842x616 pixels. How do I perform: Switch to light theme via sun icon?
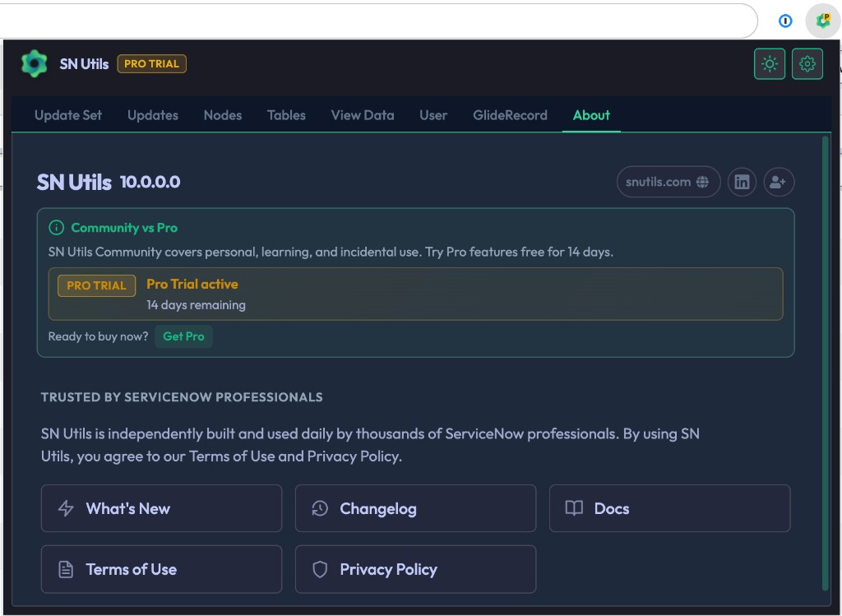769,63
